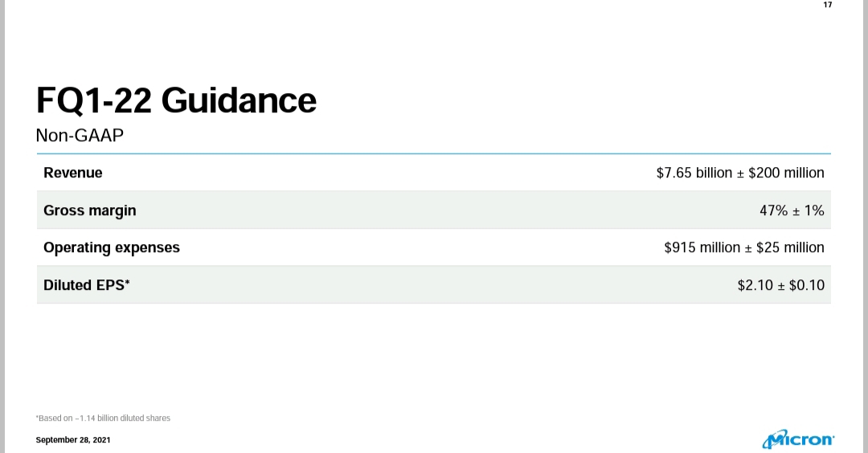The height and width of the screenshot is (453, 868).
Task: Click the $915 million expenses value
Action: pyautogui.click(x=702, y=247)
